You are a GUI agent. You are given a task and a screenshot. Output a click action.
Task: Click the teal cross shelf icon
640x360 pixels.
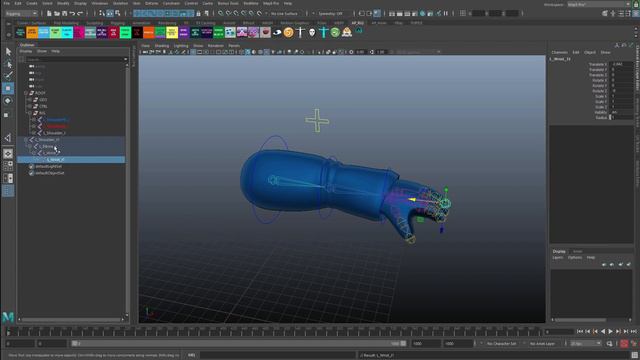click(323, 32)
